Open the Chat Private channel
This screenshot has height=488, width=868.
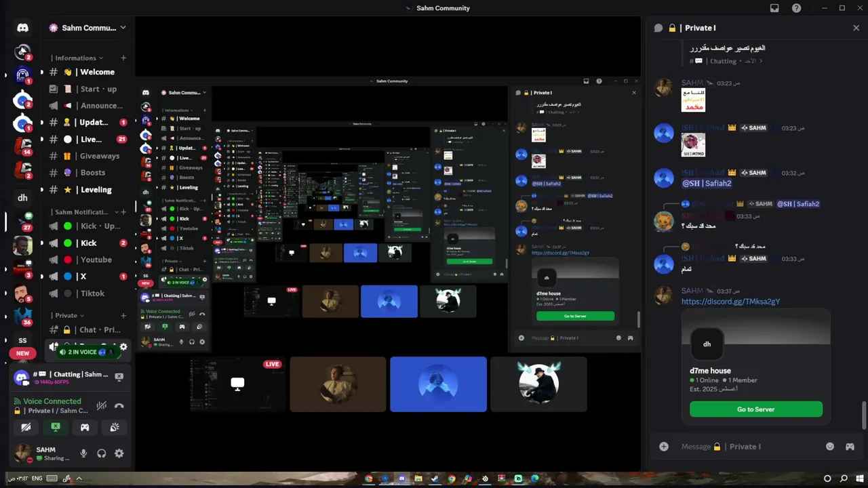coord(88,329)
